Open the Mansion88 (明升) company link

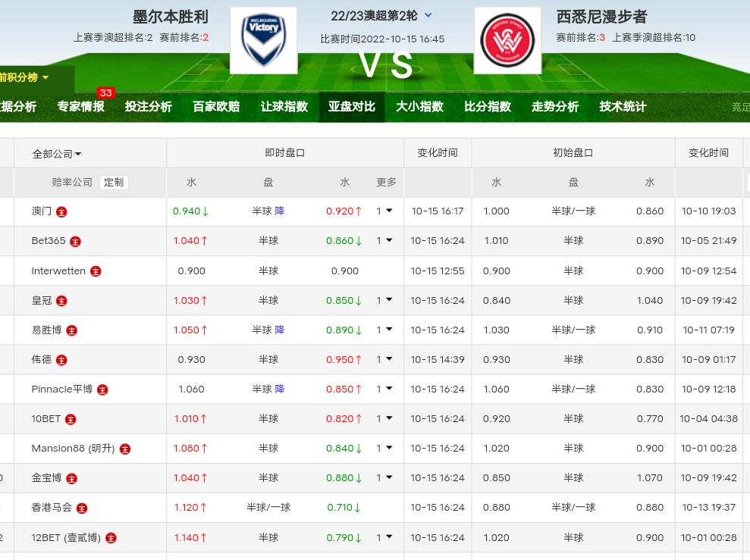point(73,449)
